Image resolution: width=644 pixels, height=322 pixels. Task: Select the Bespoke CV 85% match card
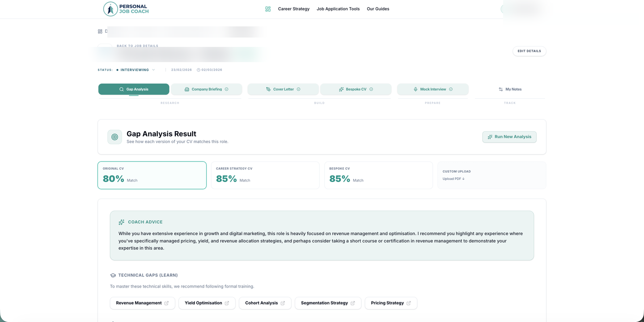point(378,175)
